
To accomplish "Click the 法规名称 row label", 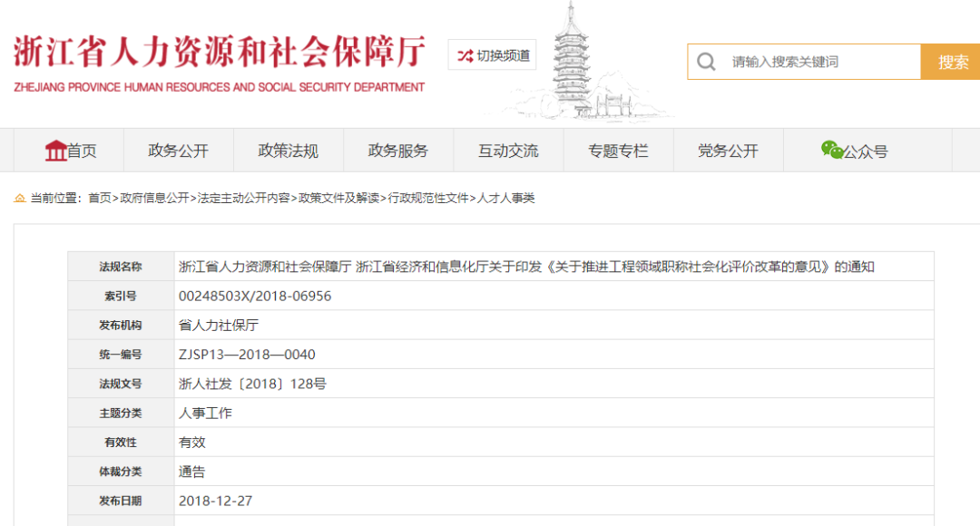I will coord(121,267).
